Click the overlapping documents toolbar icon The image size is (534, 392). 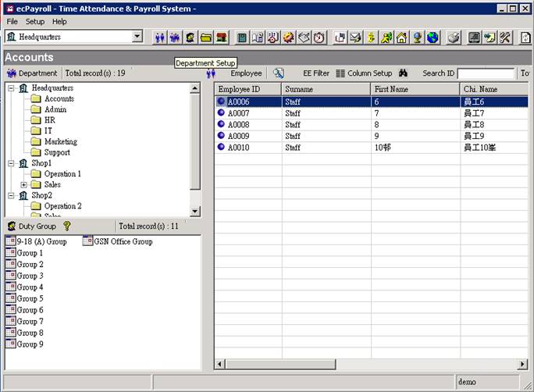click(x=340, y=37)
